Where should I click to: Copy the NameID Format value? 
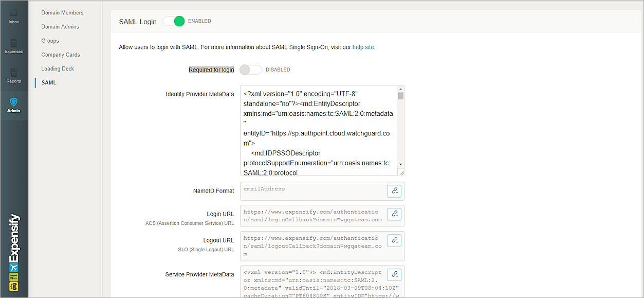tap(394, 191)
